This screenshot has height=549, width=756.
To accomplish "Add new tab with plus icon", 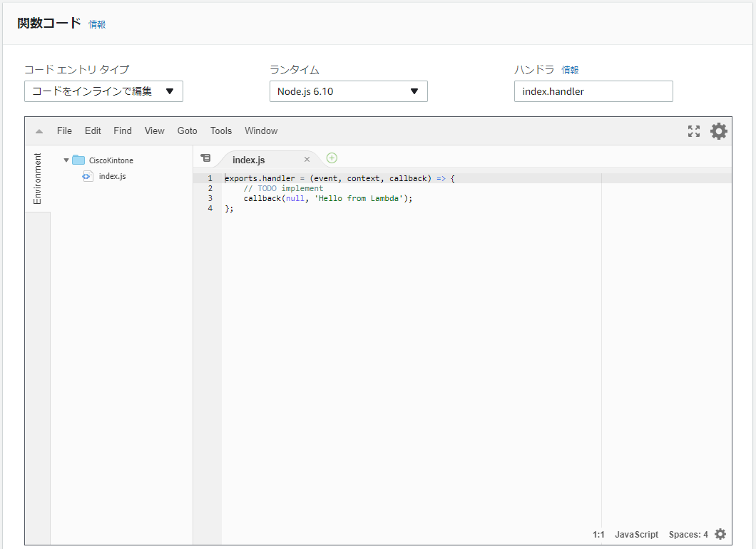I will [x=332, y=158].
